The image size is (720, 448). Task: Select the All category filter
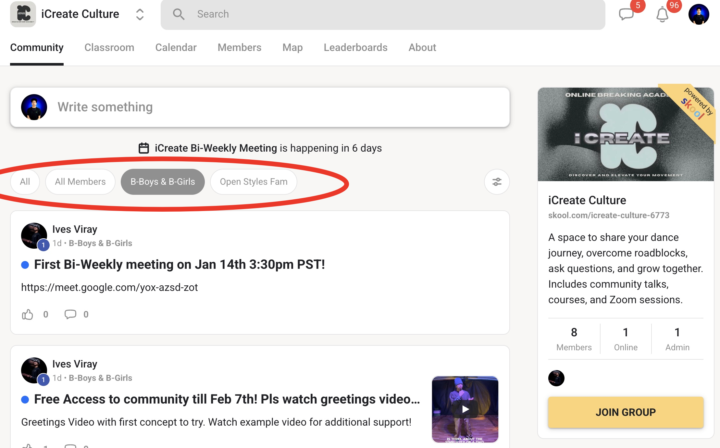click(x=25, y=182)
